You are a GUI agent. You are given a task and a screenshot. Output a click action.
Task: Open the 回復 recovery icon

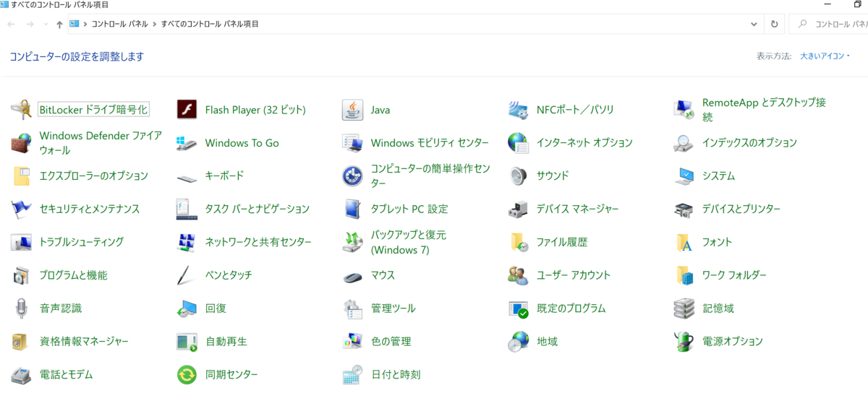(187, 308)
